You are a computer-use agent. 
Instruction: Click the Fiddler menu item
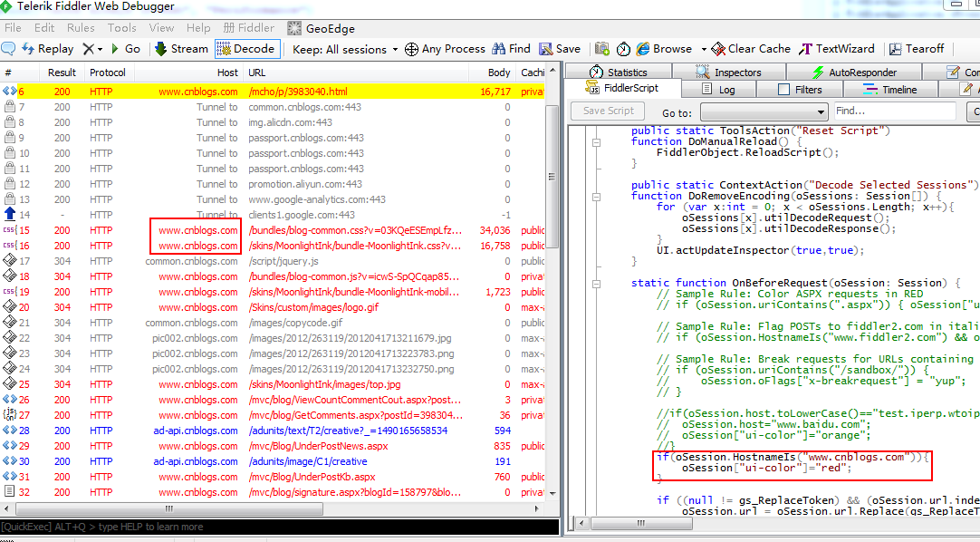[x=249, y=28]
